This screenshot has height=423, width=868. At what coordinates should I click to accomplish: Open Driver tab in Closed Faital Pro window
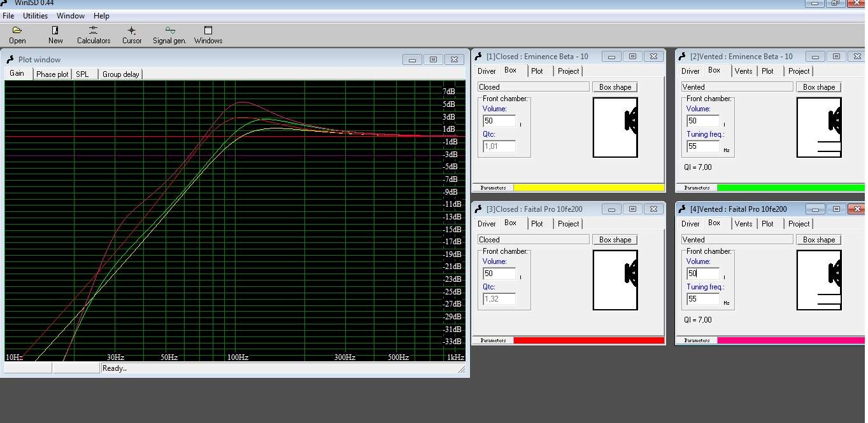tap(487, 224)
